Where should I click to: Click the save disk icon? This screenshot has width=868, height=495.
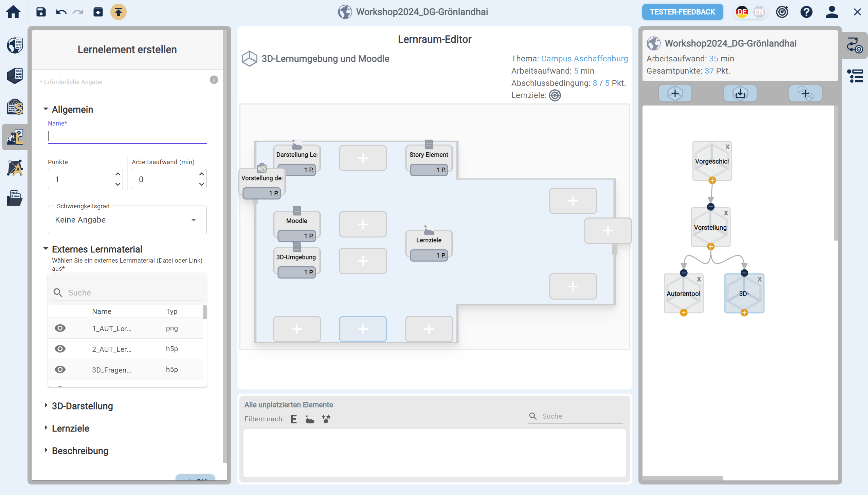(41, 12)
